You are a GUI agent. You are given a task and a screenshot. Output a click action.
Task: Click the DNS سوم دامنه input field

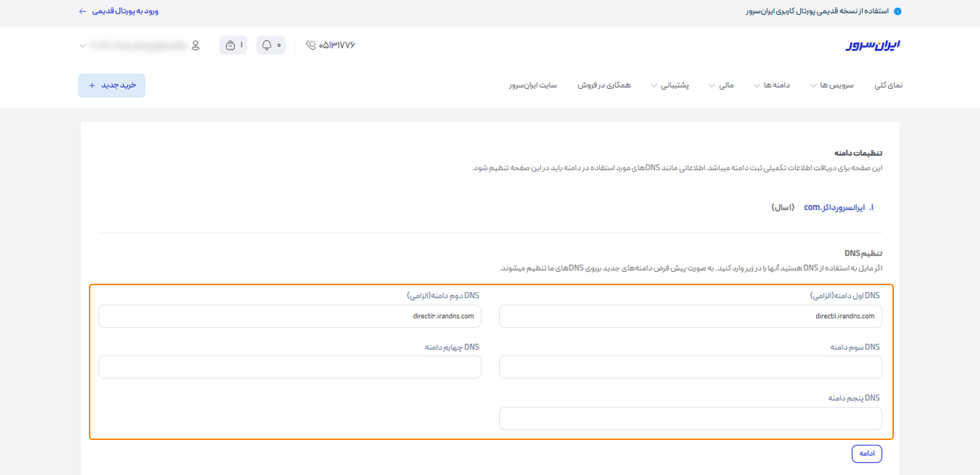point(690,366)
